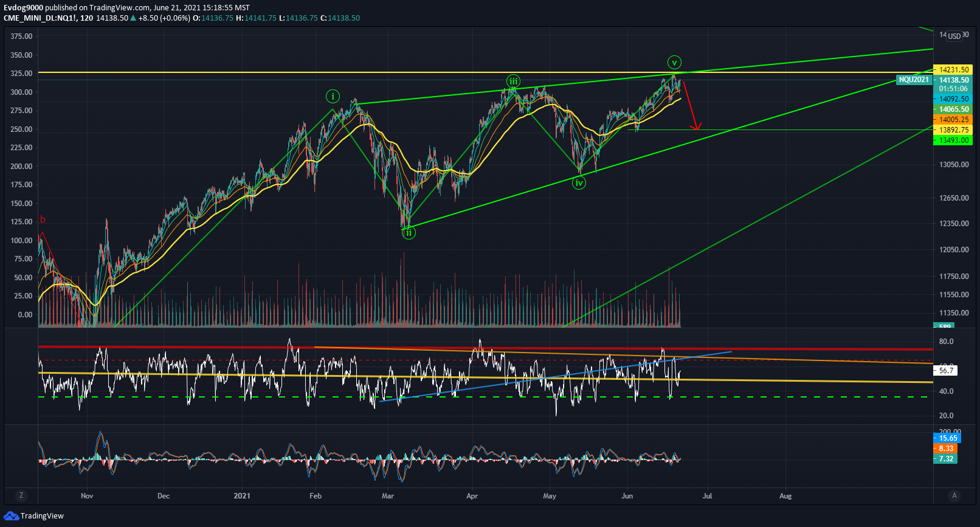980x527 pixels.
Task: Click the TradingView logo
Action: 33,516
